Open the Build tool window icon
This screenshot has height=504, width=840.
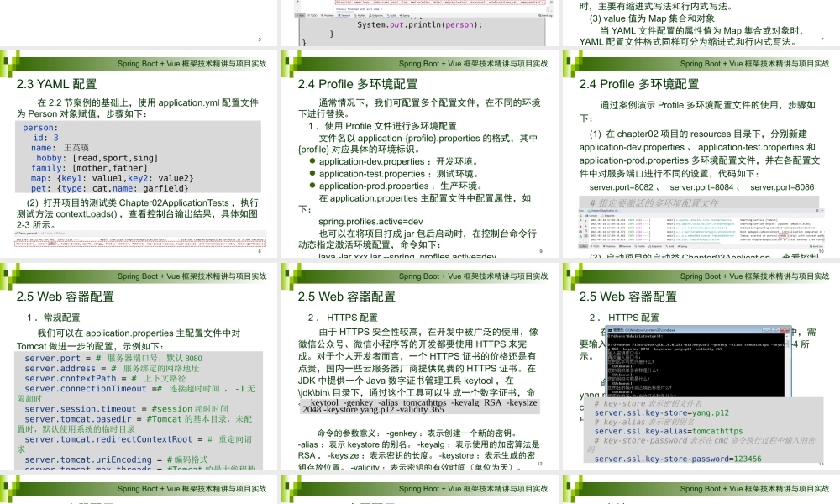tap(391, 14)
